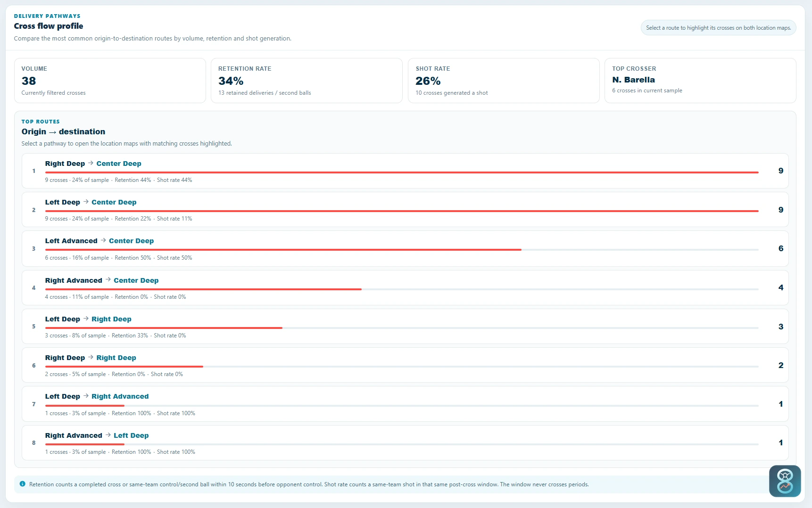Screen dimensions: 812x508
Task: Select Left Deep to Right Deep route
Action: pyautogui.click(x=405, y=326)
